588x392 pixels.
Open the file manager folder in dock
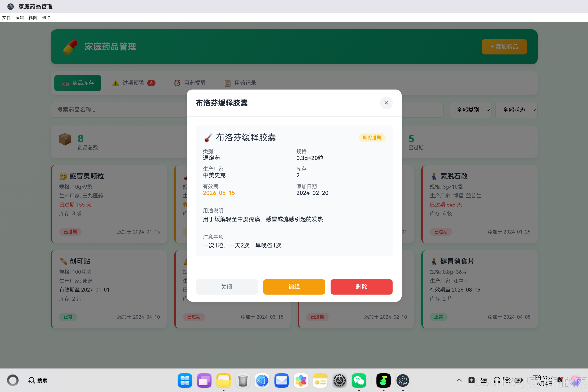[x=224, y=381]
